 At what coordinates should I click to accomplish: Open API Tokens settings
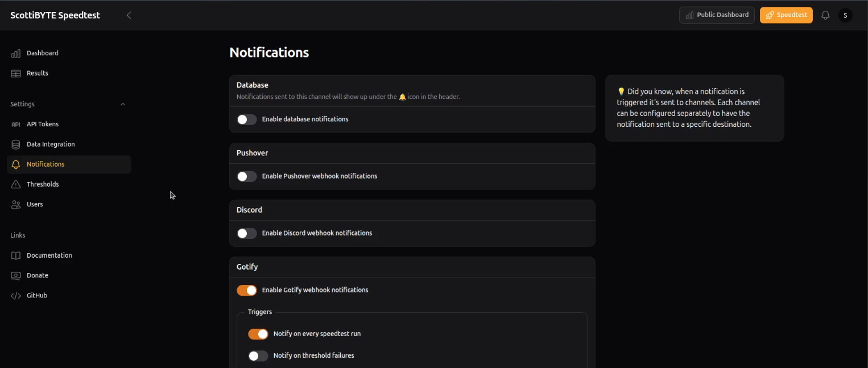click(69, 125)
